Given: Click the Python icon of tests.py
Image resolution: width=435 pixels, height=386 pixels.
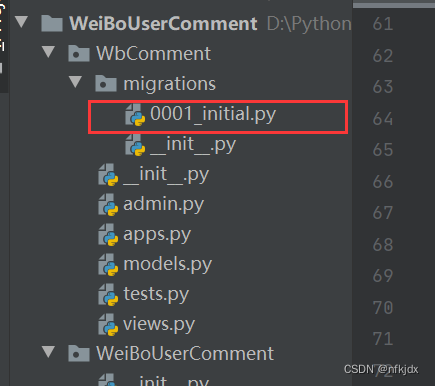Looking at the screenshot, I should 108,294.
